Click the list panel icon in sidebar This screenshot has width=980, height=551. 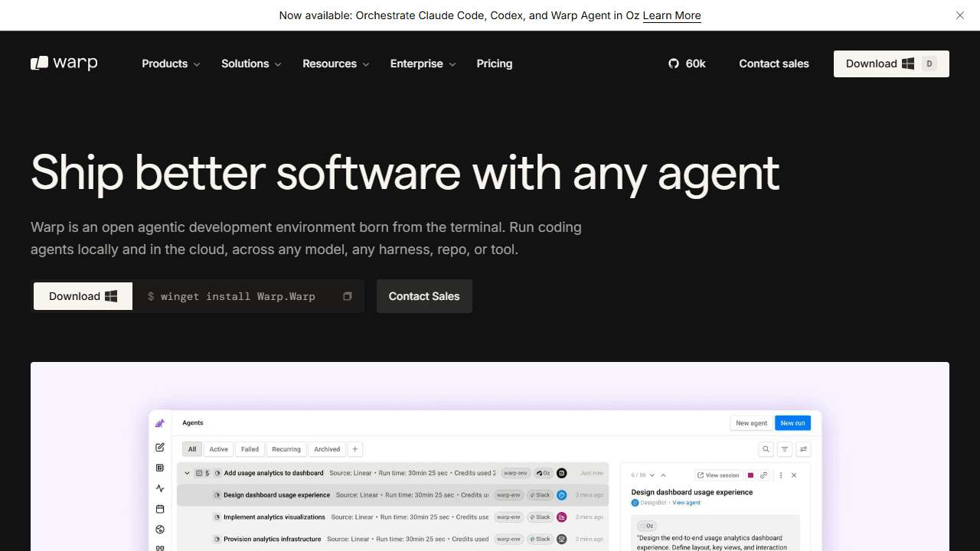160,468
